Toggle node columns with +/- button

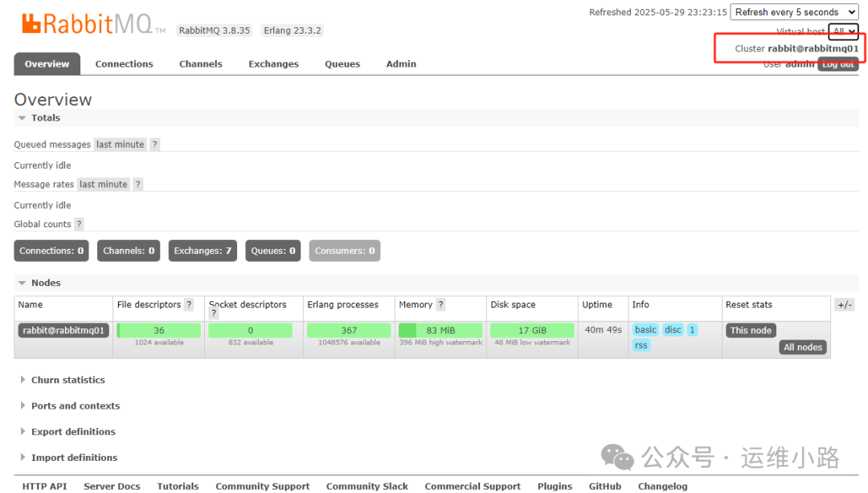(x=845, y=305)
